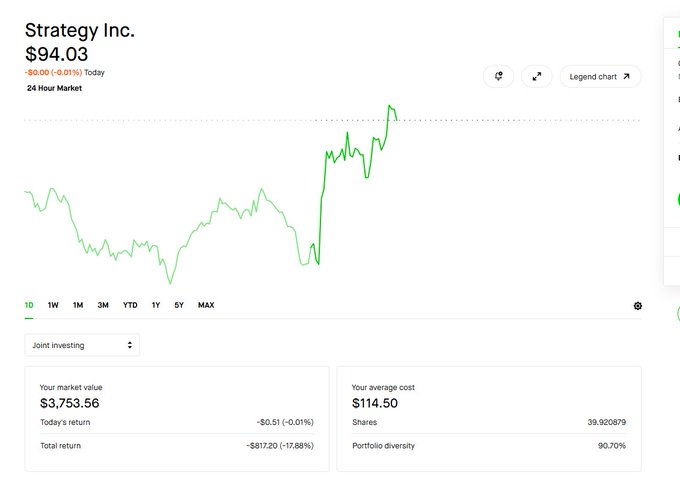Screen dimensions: 680x488
Task: Open the price alert bell icon
Action: (498, 76)
